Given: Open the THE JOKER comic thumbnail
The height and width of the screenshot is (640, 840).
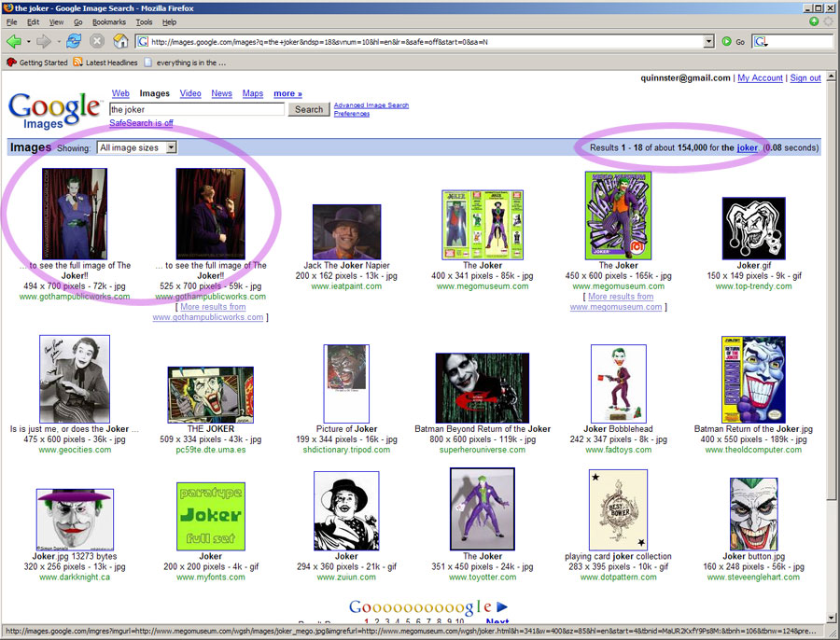Looking at the screenshot, I should click(x=211, y=396).
